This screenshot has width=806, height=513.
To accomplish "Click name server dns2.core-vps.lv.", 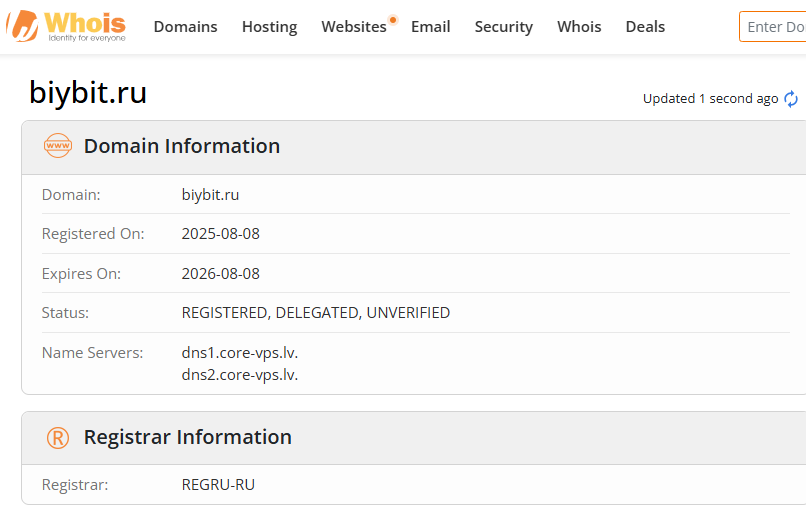I will 240,375.
